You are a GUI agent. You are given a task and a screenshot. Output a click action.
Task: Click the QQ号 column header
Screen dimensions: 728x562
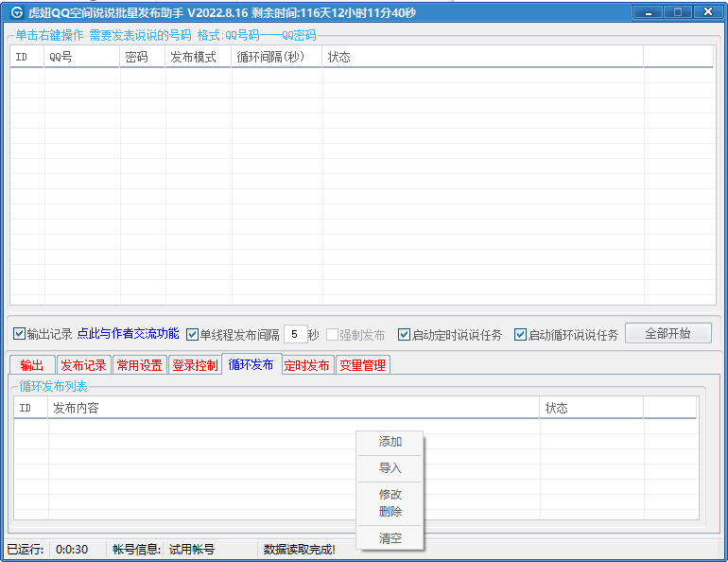[x=82, y=57]
